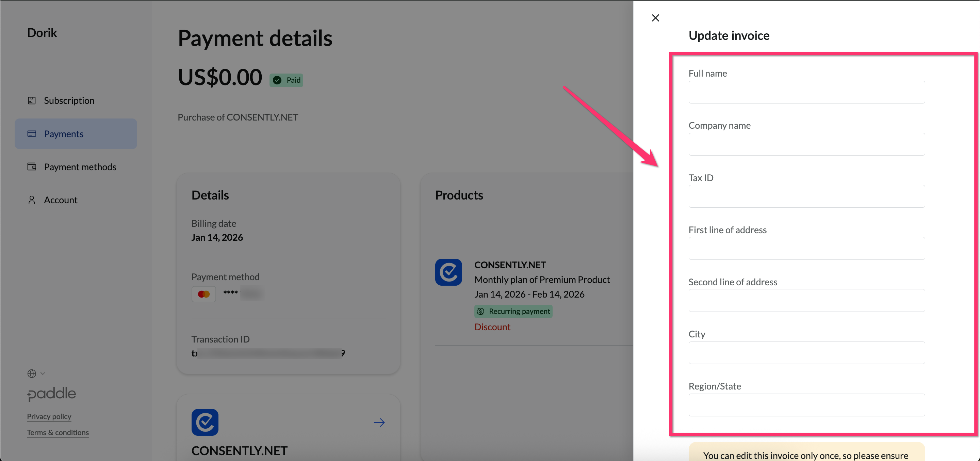Click the Consently logo in Products
The width and height of the screenshot is (980, 461).
tap(448, 272)
